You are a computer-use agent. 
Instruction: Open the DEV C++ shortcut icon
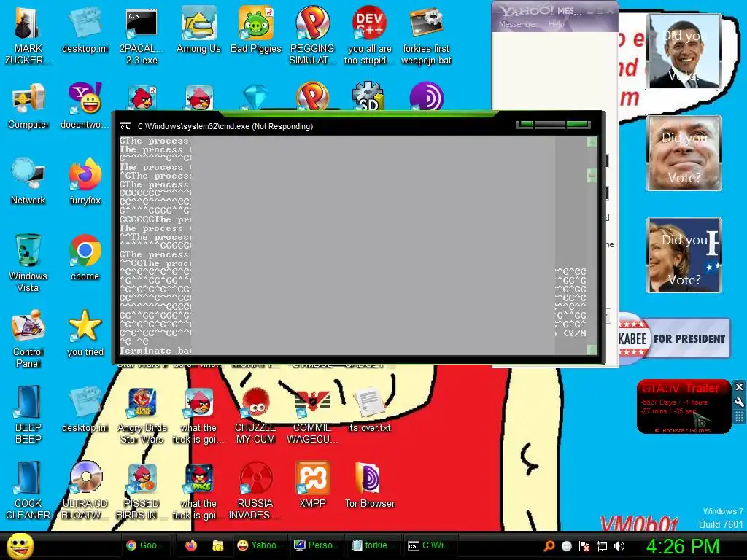pyautogui.click(x=369, y=36)
